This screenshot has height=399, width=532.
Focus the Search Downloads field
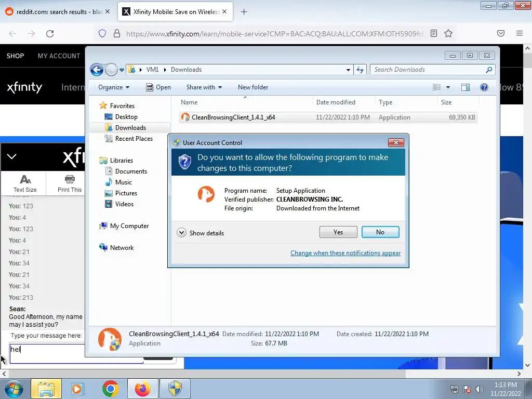[428, 70]
